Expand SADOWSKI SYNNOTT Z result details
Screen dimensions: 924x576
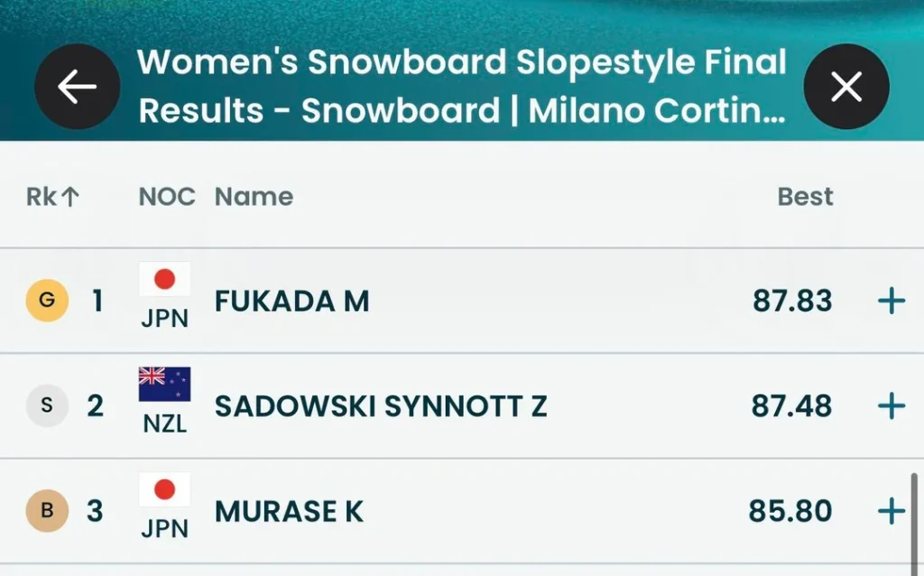point(891,406)
